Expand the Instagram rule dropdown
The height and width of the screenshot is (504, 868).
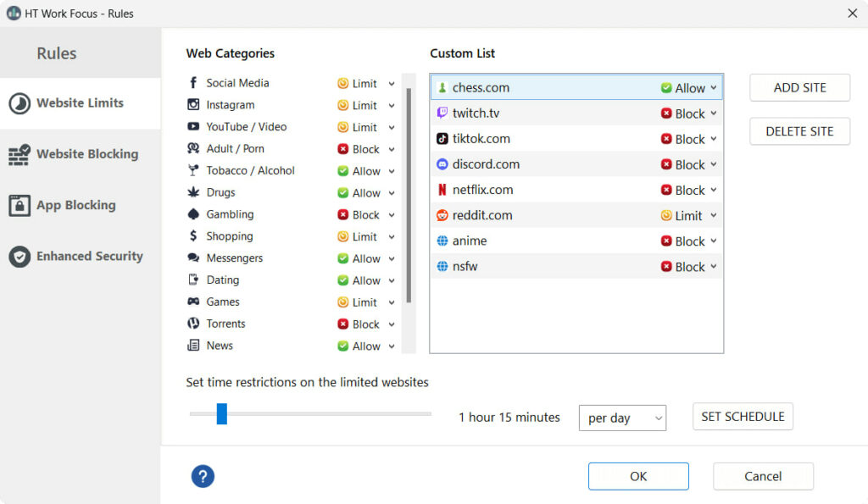pyautogui.click(x=366, y=105)
